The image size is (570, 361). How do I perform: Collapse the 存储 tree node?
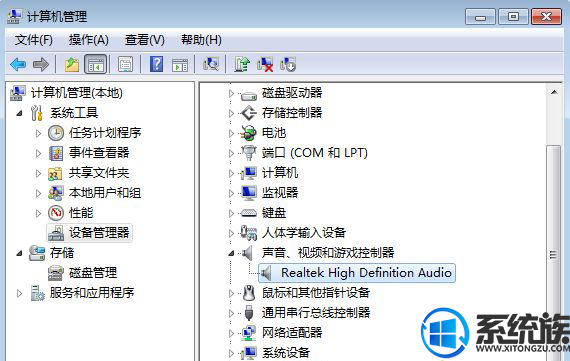click(19, 253)
